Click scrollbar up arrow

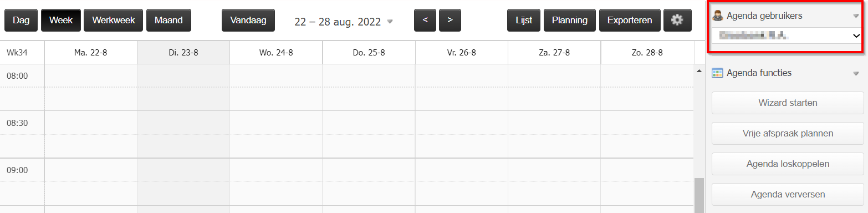699,71
